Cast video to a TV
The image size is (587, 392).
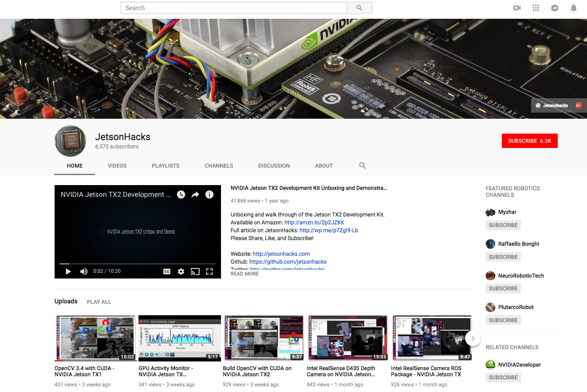click(x=195, y=272)
